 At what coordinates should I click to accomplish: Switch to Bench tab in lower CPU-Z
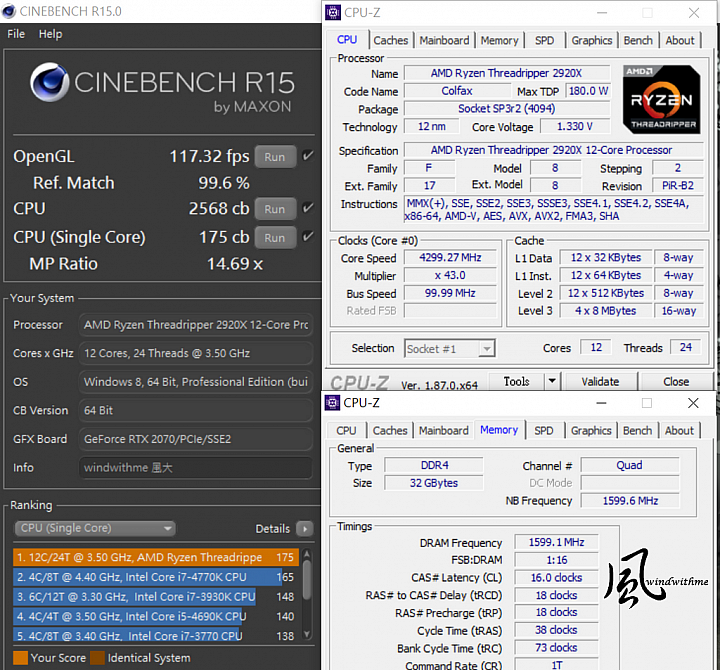[x=637, y=431]
